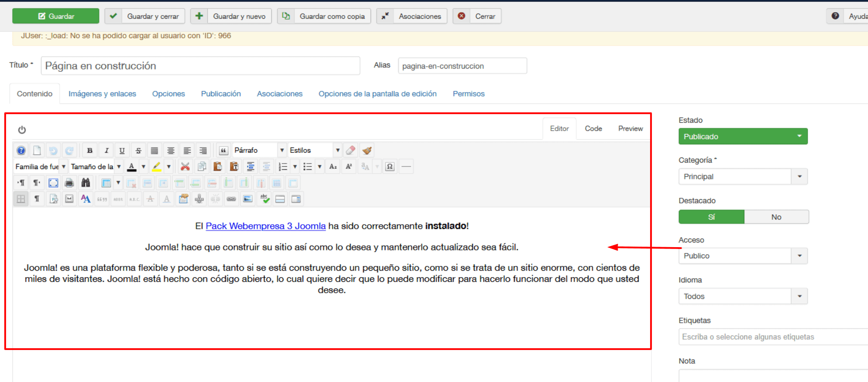Follow the Pack Webempresa 3 Joomla link

point(265,226)
